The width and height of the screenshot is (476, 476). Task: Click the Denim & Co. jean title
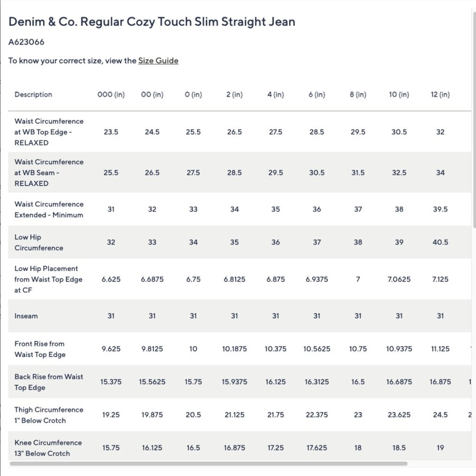click(152, 22)
